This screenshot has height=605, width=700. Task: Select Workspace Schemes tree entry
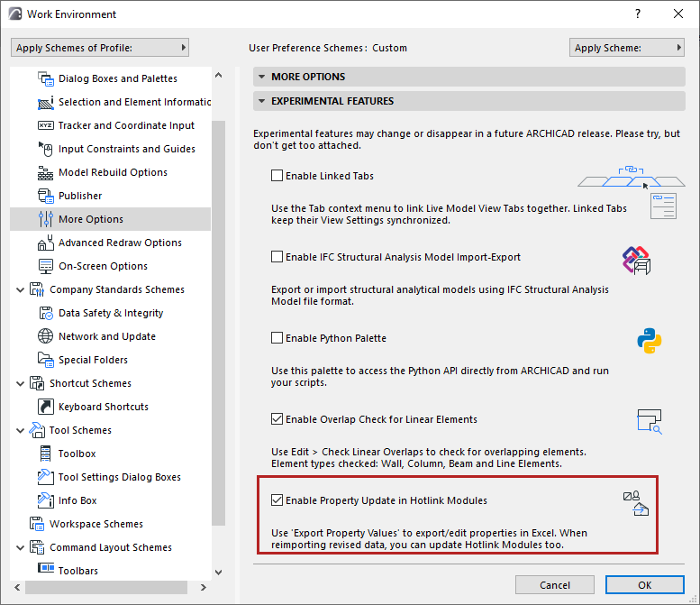[110, 524]
